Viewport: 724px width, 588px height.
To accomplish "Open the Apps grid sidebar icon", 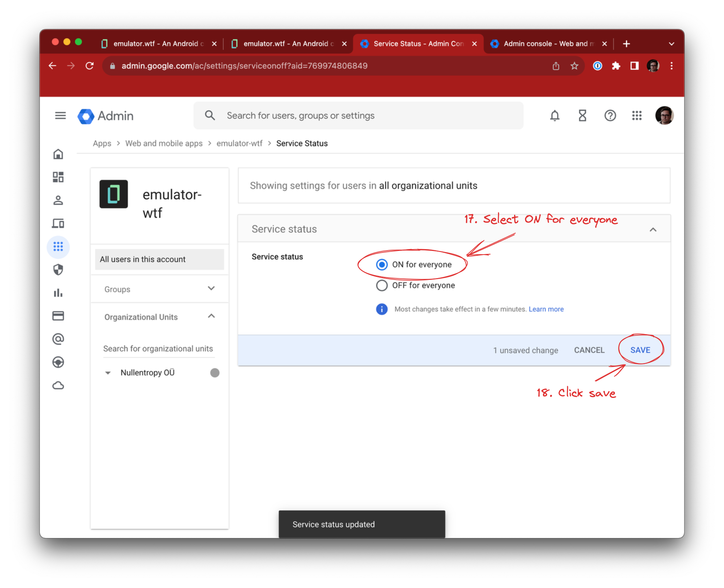I will 58,247.
